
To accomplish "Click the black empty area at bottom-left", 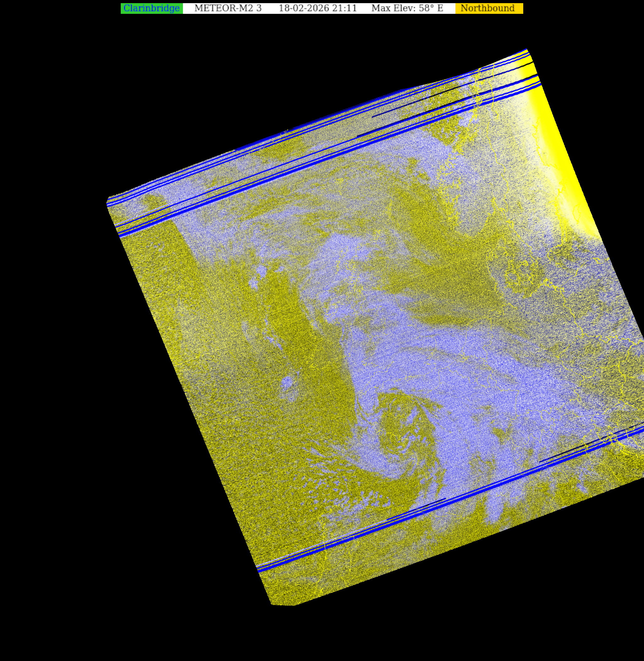I will tap(102, 541).
